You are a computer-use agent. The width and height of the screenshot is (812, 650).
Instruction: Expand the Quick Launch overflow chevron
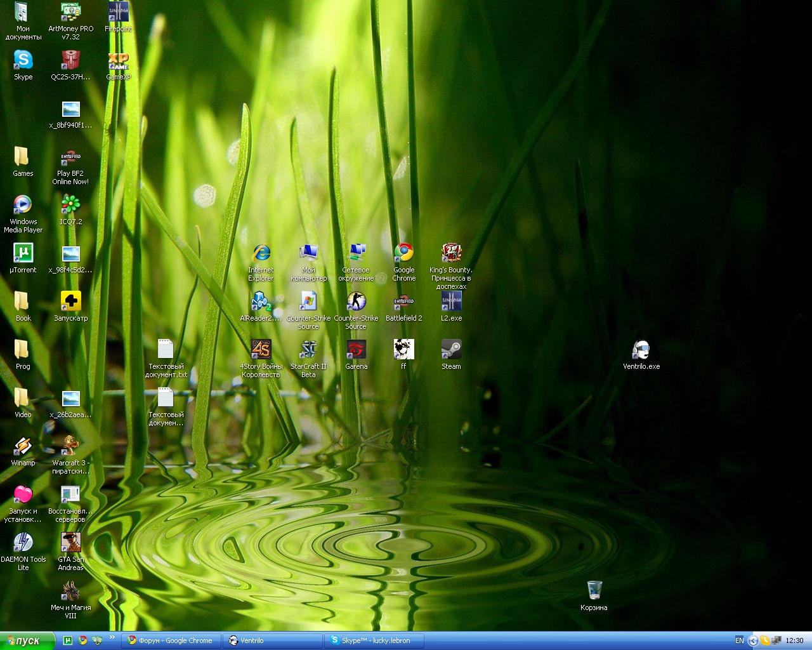(112, 637)
